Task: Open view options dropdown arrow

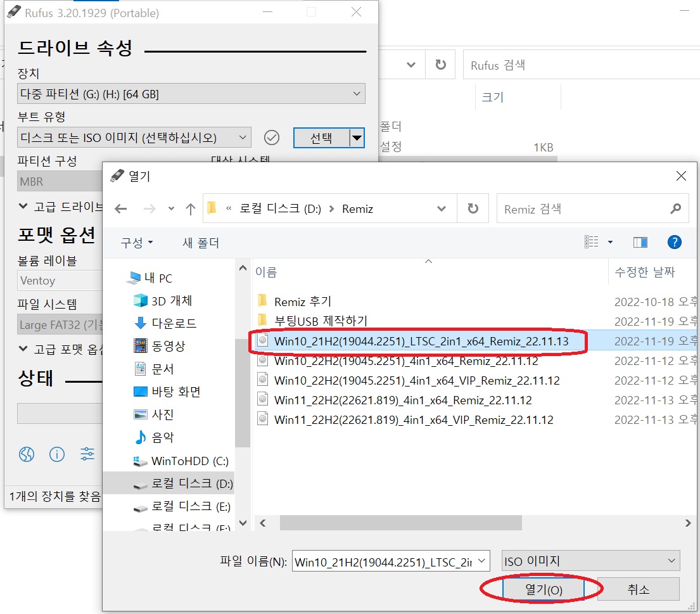Action: click(x=610, y=242)
